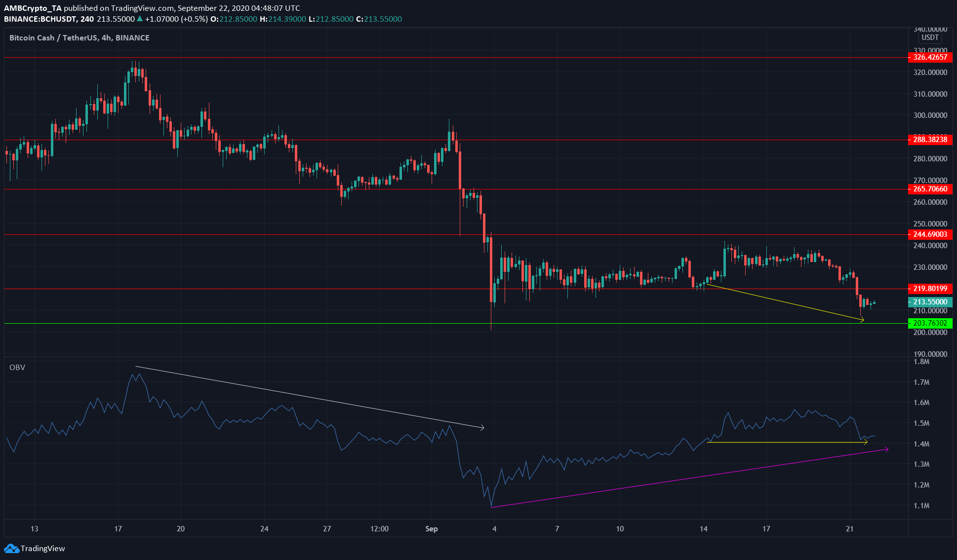This screenshot has width=957, height=560.
Task: Click the current price 213.55000 label
Action: (930, 302)
